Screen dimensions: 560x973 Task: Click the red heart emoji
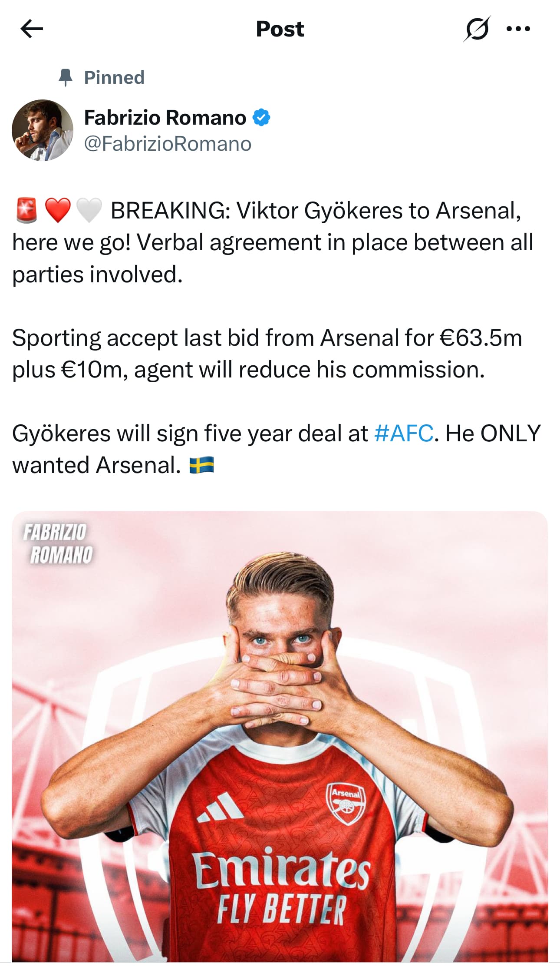click(58, 211)
